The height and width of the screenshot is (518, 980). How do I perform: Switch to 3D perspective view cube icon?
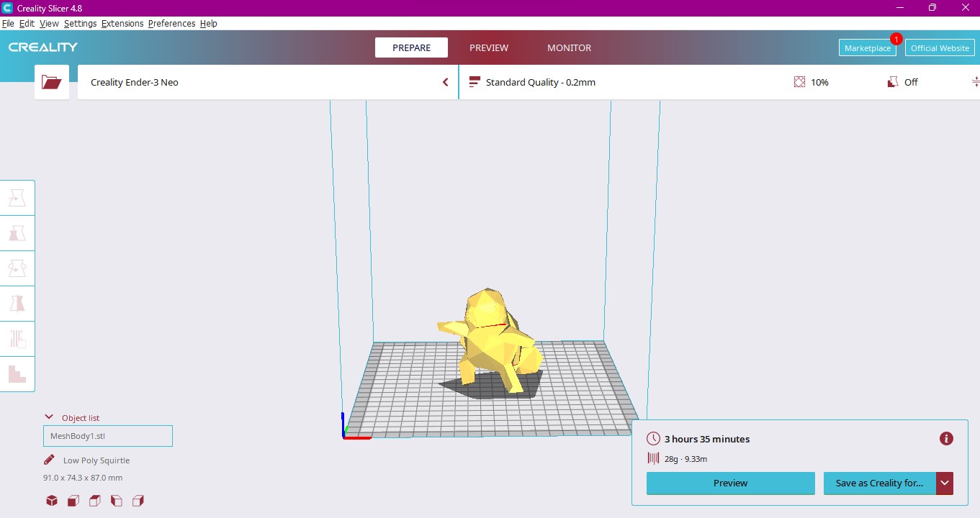[x=52, y=501]
